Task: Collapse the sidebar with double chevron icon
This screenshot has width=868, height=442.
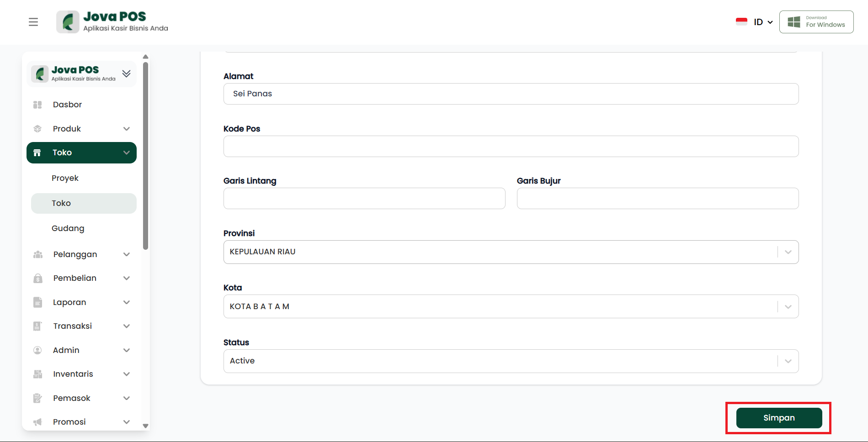Action: pos(127,74)
